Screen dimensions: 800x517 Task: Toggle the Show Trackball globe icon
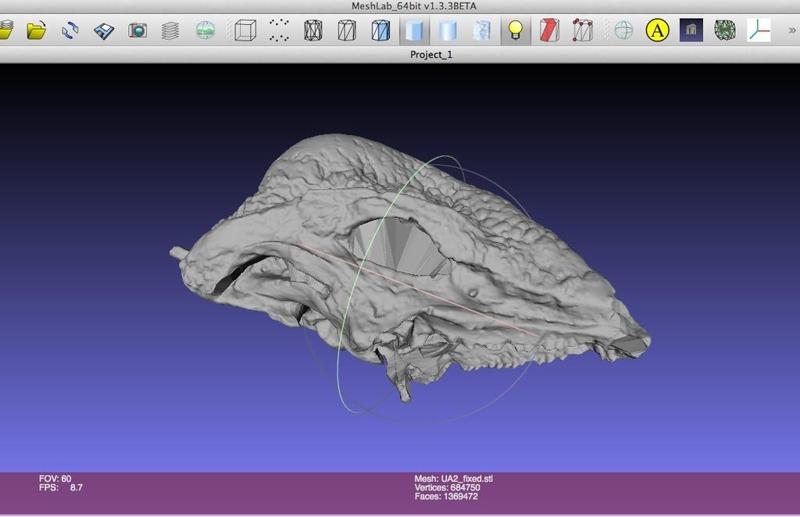click(x=623, y=31)
